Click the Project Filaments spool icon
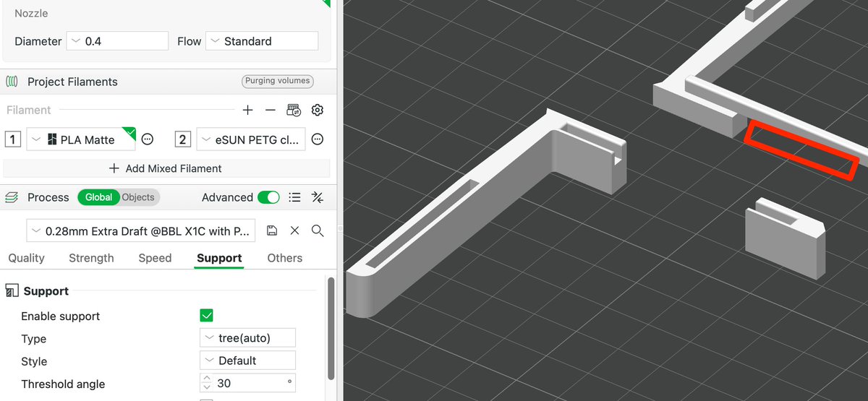The height and width of the screenshot is (401, 868). pyautogui.click(x=12, y=82)
